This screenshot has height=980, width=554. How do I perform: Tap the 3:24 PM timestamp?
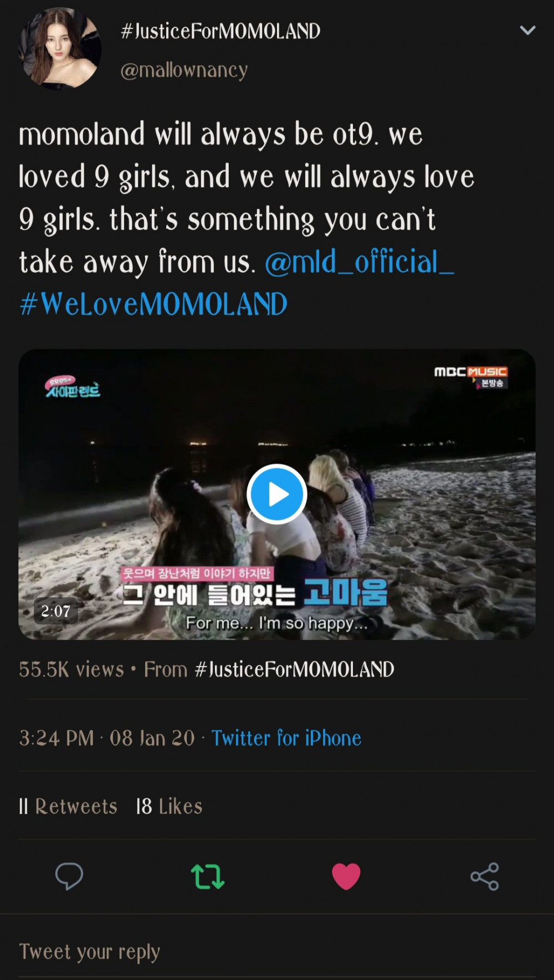tap(57, 738)
